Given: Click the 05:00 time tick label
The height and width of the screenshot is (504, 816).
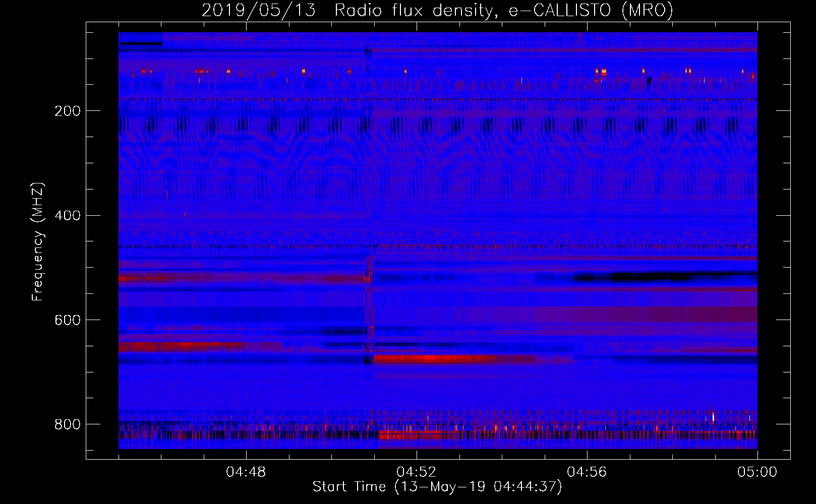Looking at the screenshot, I should pos(757,472).
